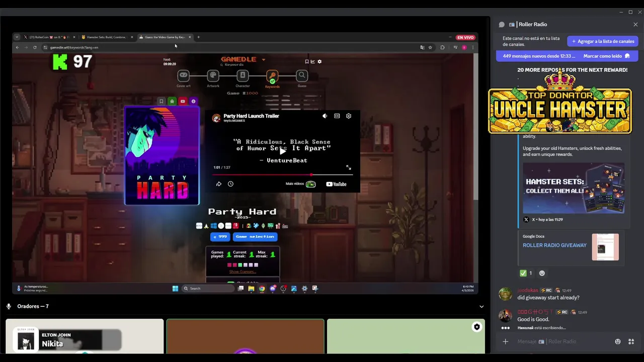Screen dimensions: 644x362
Task: Open Chrome in the streamed taskbar
Action: pyautogui.click(x=262, y=289)
